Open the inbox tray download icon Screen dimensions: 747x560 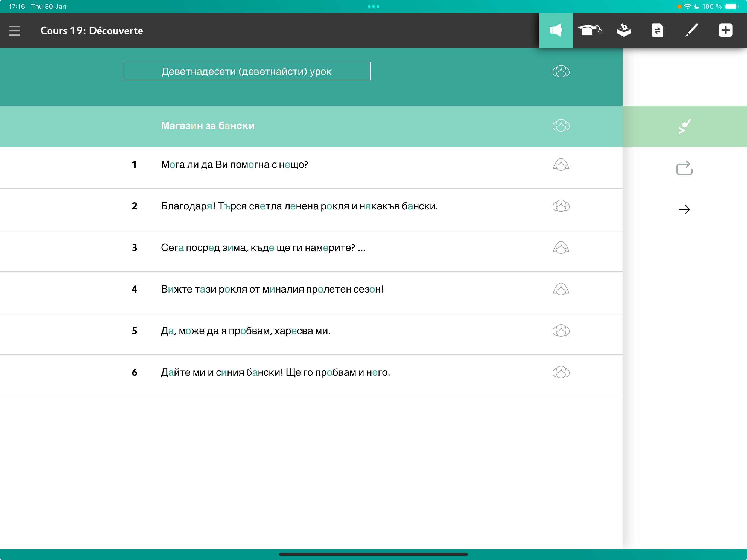[624, 31]
